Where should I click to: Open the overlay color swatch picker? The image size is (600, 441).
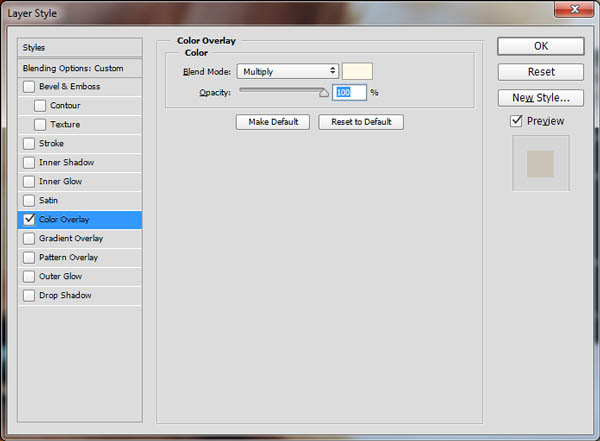tap(357, 71)
